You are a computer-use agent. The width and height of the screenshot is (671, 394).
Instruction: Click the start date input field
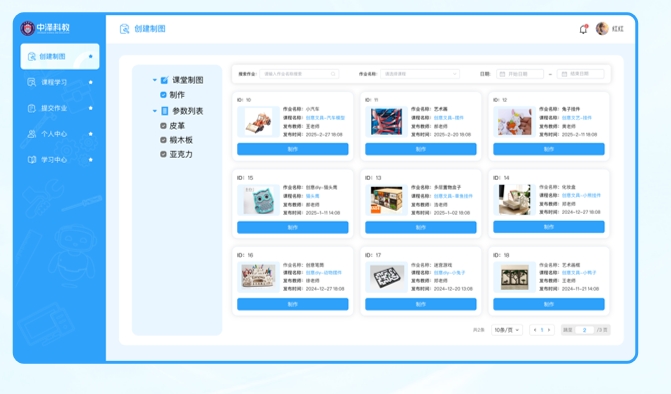[x=520, y=74]
